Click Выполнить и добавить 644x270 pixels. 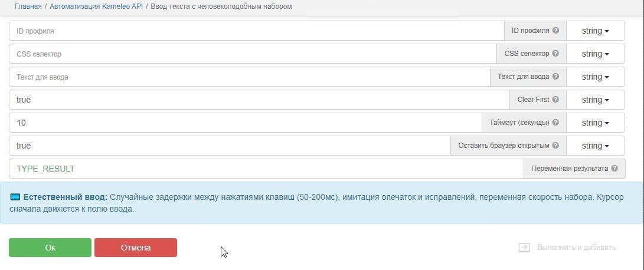coord(576,248)
